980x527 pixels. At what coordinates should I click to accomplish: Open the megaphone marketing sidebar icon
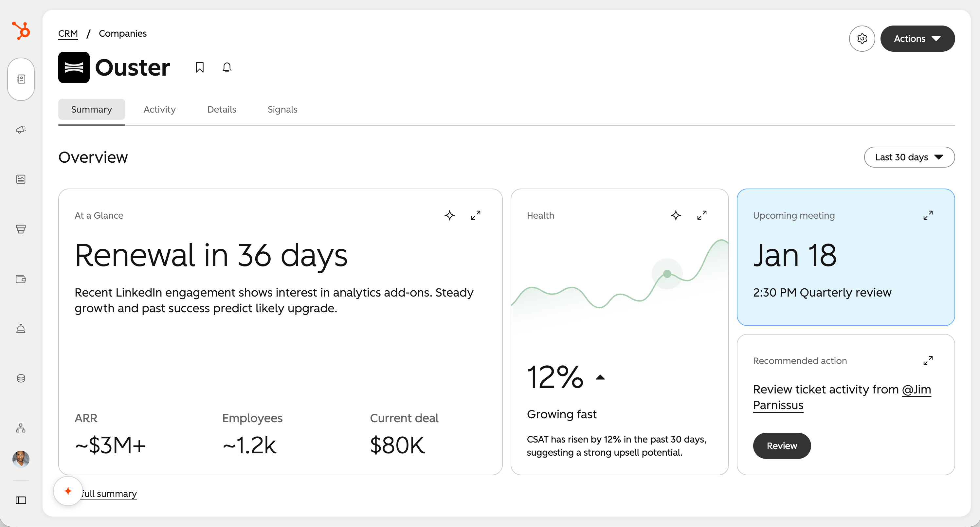(21, 129)
